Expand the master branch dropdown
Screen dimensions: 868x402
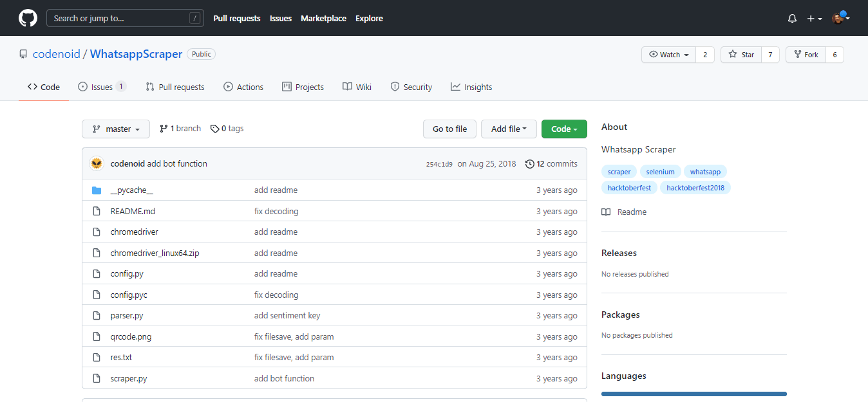pos(116,129)
